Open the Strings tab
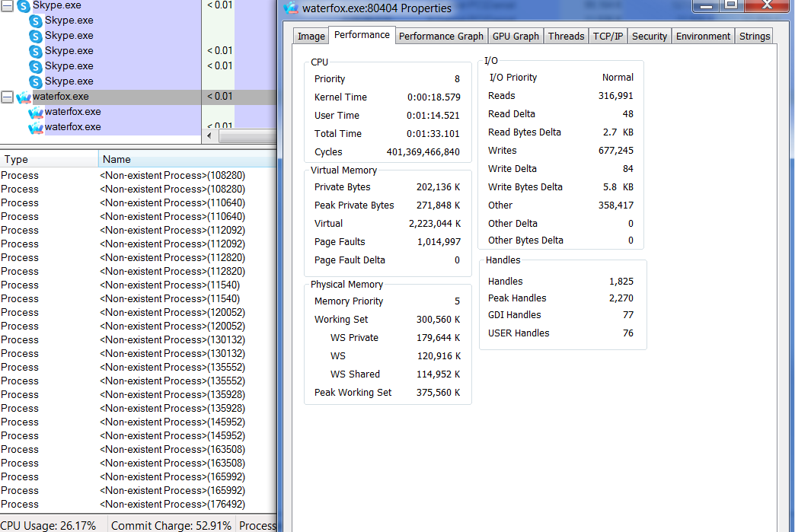This screenshot has height=532, width=795. tap(754, 36)
